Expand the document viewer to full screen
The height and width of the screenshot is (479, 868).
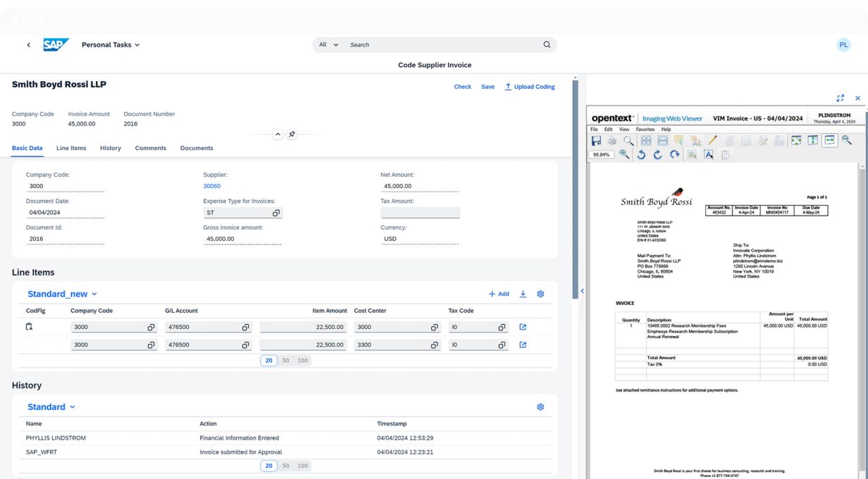coord(841,99)
